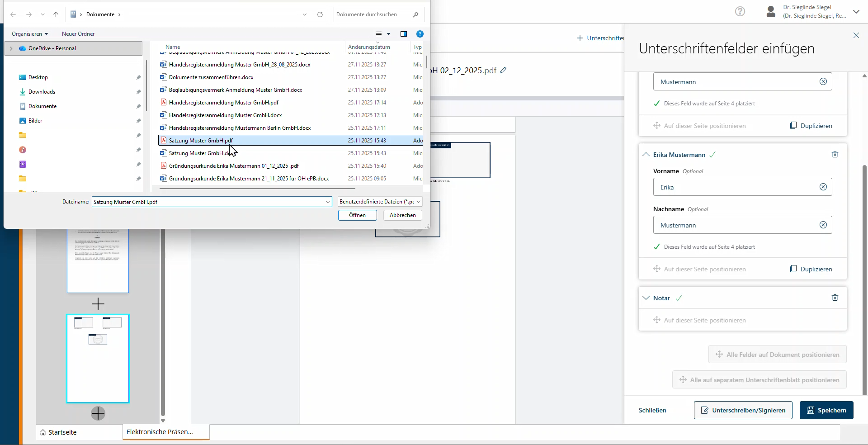
Task: Open the Organisieren menu
Action: coord(30,34)
